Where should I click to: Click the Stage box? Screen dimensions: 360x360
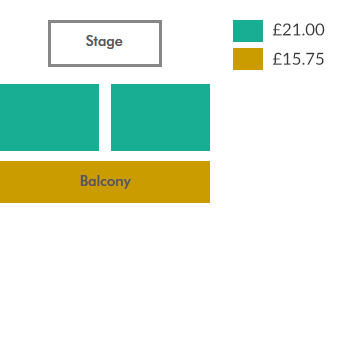[105, 43]
